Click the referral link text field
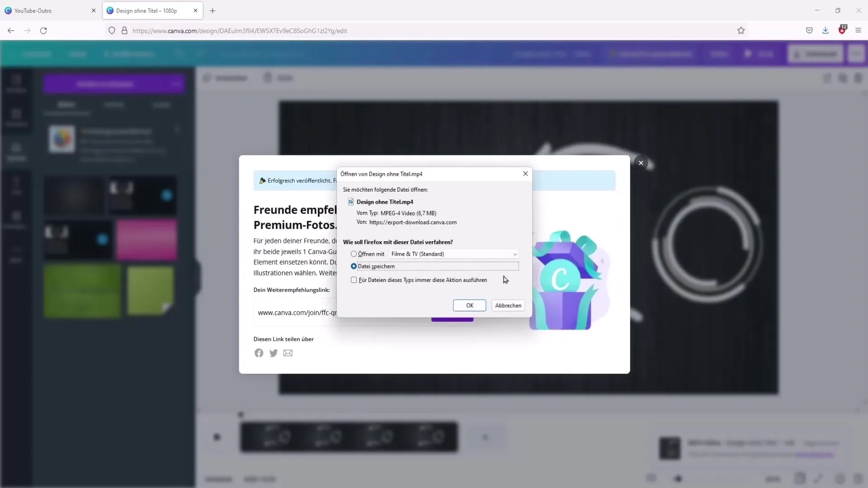This screenshot has height=488, width=868. point(295,313)
